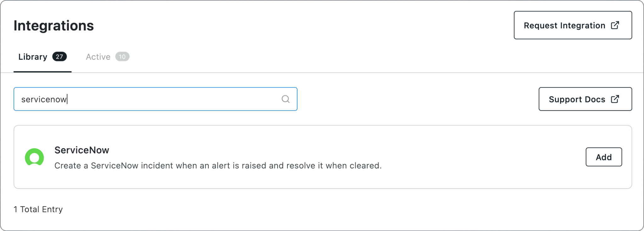Add the ServiceNow integration

pyautogui.click(x=604, y=157)
